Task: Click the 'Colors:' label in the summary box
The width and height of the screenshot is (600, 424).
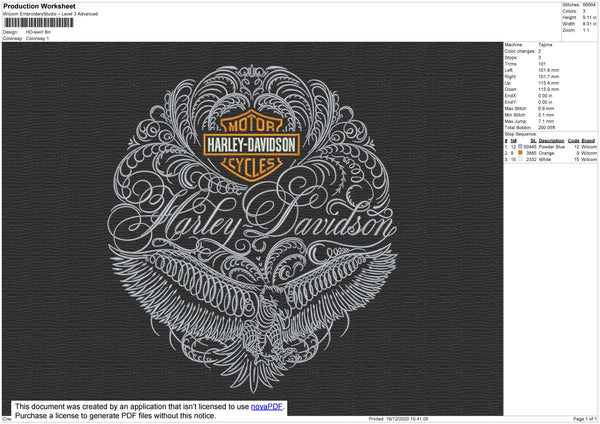Action: pyautogui.click(x=569, y=11)
